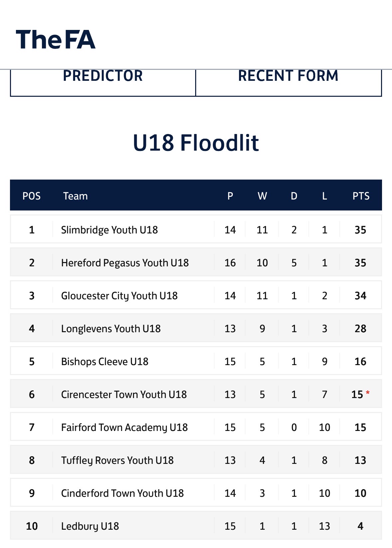Click the red asterisk beside Cirencester points
Screen dimensions: 392x548
click(368, 393)
